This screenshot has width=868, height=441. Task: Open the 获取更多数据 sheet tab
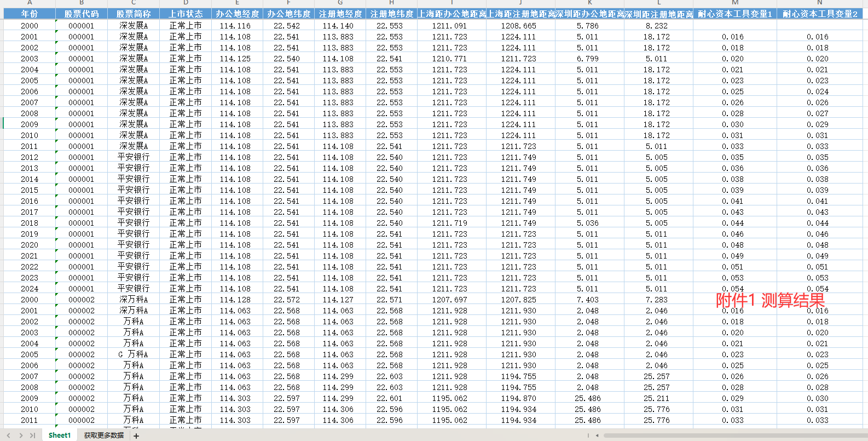104,436
